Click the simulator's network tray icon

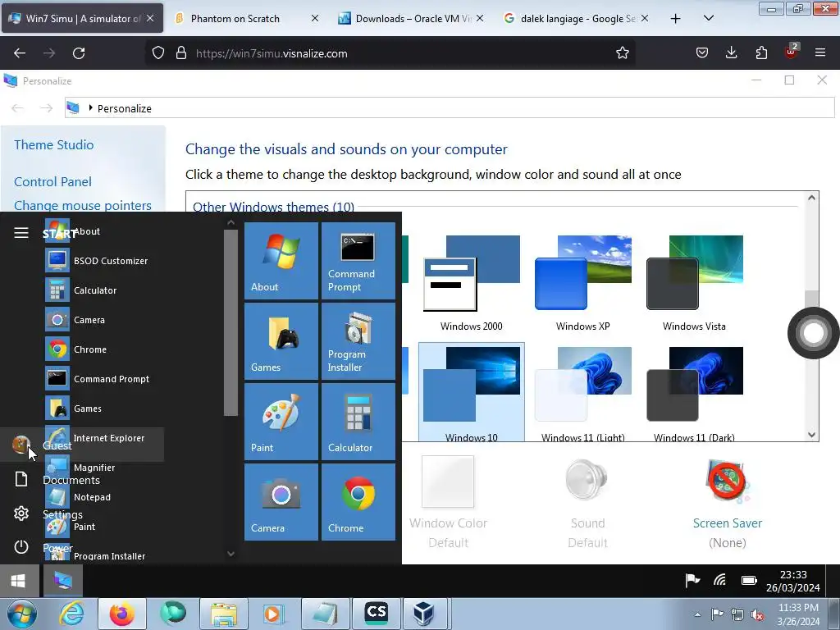720,580
